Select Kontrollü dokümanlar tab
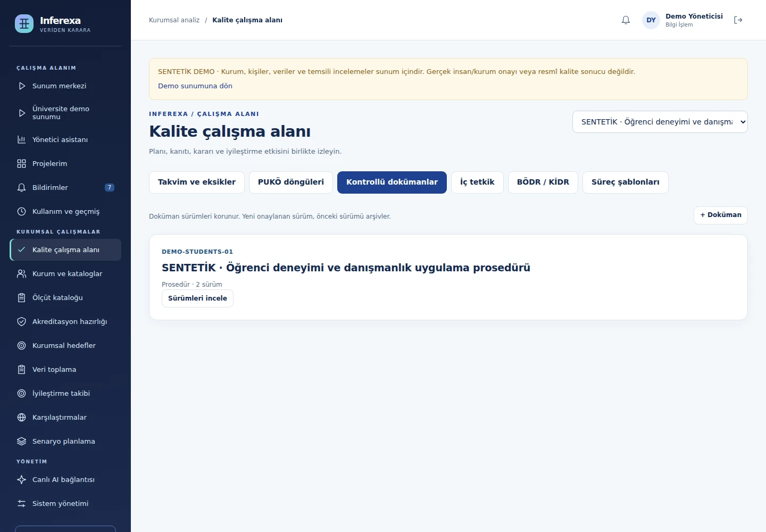 pyautogui.click(x=392, y=182)
